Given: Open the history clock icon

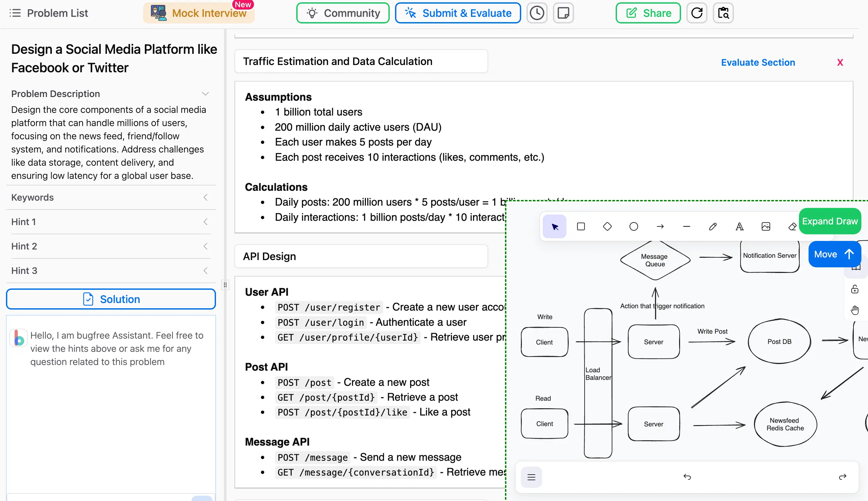Looking at the screenshot, I should click(537, 13).
